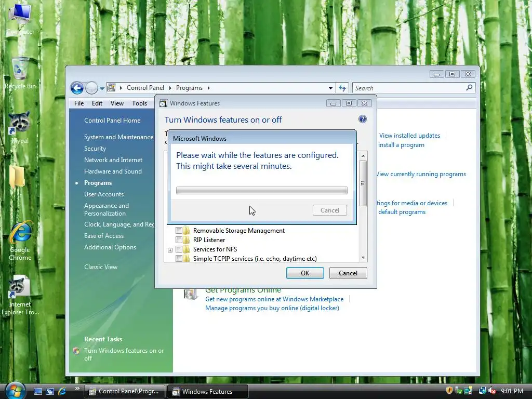This screenshot has width=532, height=399.
Task: Expand the arrow after Control Panel breadcrumb
Action: pyautogui.click(x=170, y=88)
